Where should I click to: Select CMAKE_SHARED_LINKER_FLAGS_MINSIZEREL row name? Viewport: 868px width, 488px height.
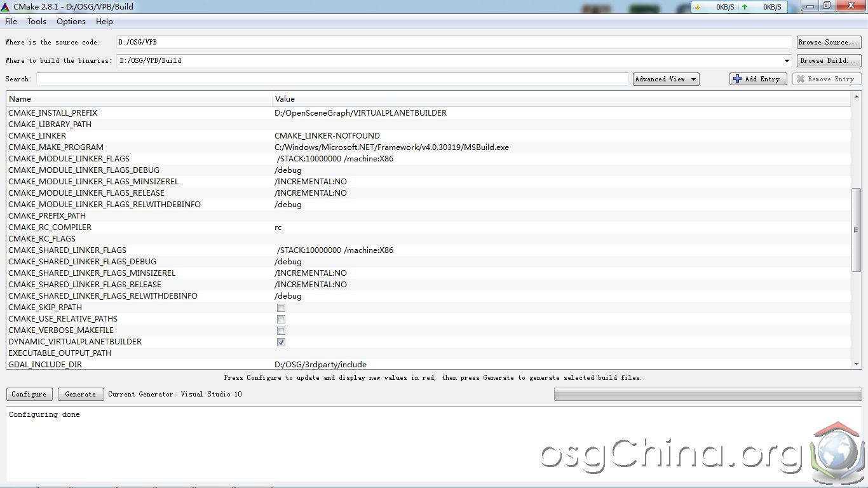(92, 273)
